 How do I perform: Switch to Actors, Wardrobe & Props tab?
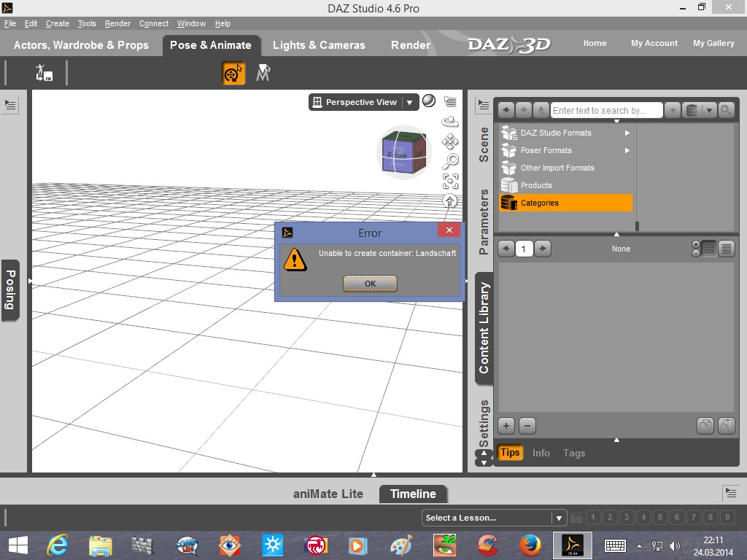pos(81,45)
